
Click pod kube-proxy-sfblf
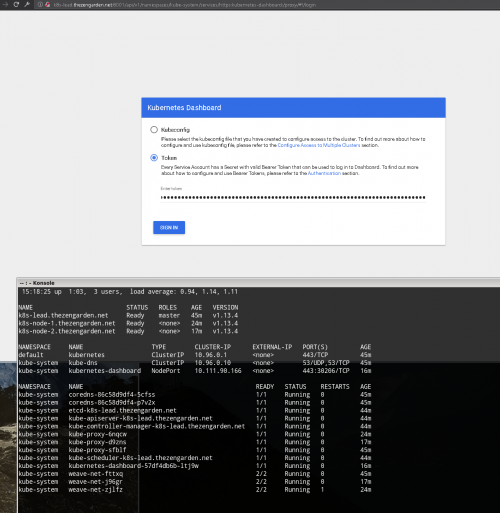click(97, 450)
